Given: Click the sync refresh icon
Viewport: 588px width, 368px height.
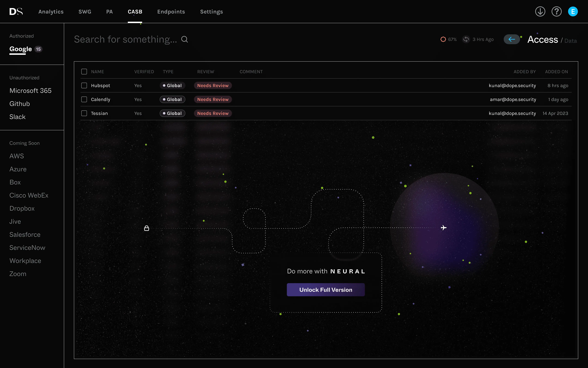Looking at the screenshot, I should tap(466, 39).
